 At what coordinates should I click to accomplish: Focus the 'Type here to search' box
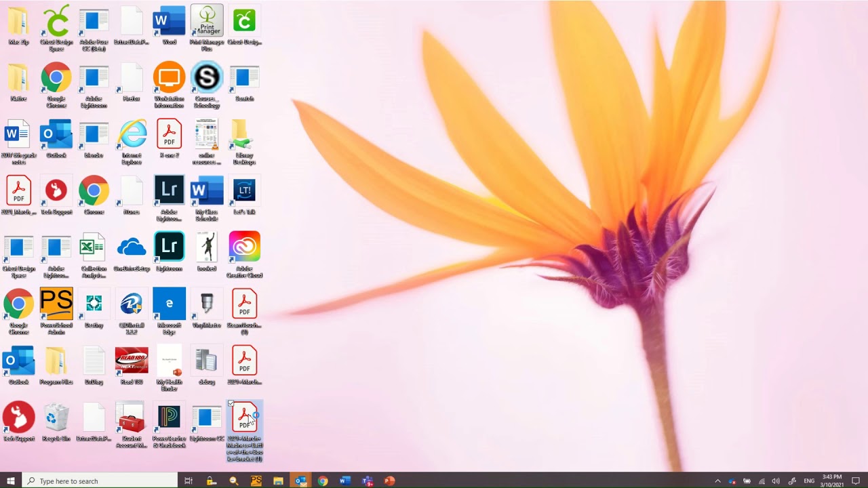[x=100, y=481]
